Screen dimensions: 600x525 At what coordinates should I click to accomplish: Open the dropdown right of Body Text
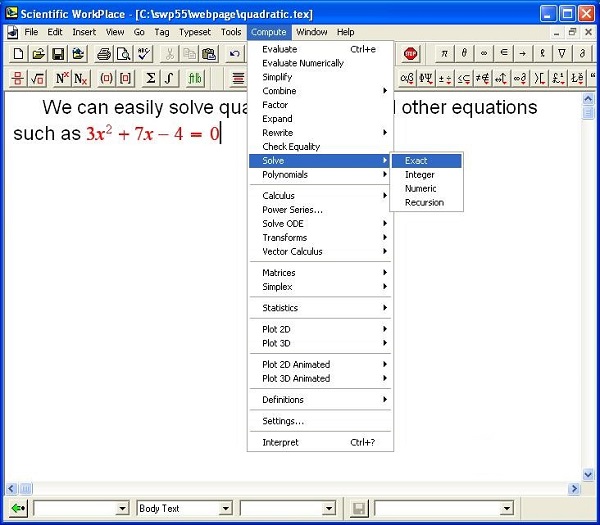[x=329, y=509]
